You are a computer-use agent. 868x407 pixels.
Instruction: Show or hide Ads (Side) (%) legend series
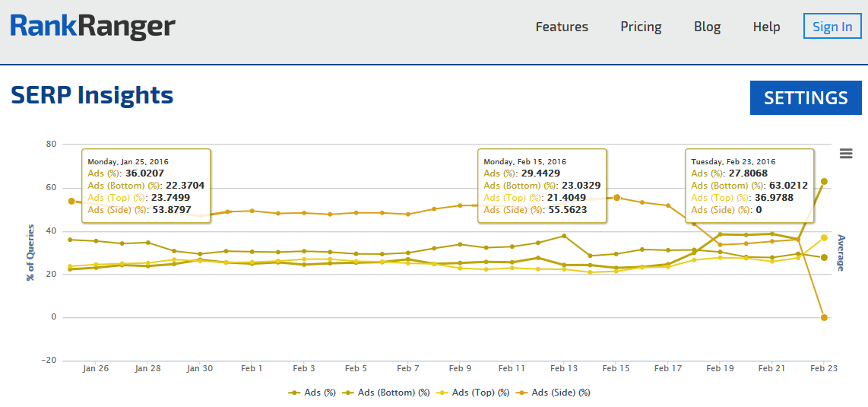(560, 393)
